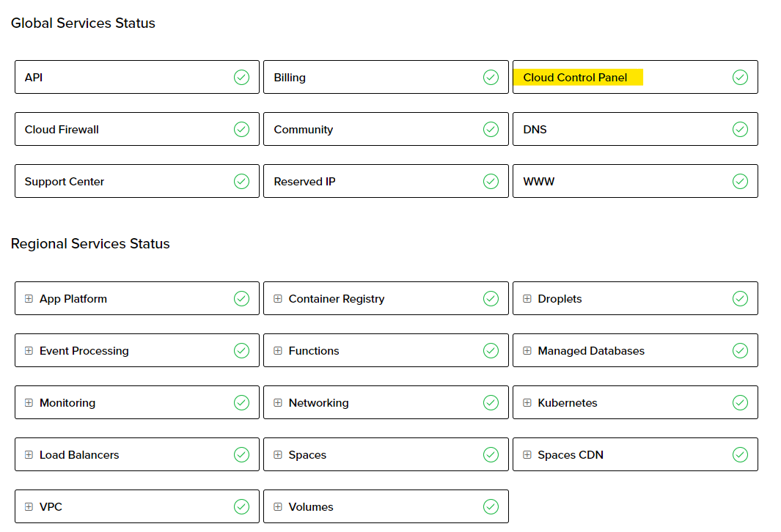Click the Reserved IP status checkmark

491,181
